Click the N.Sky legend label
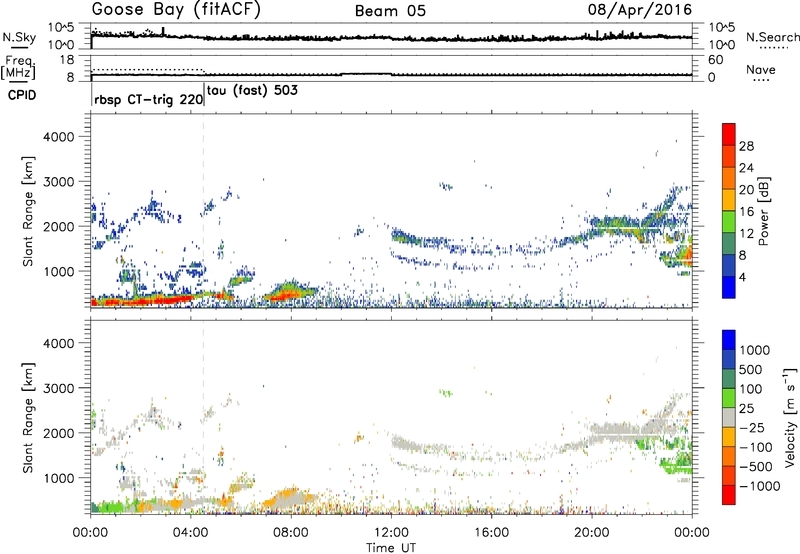This screenshot has width=800, height=554. pos(19,37)
